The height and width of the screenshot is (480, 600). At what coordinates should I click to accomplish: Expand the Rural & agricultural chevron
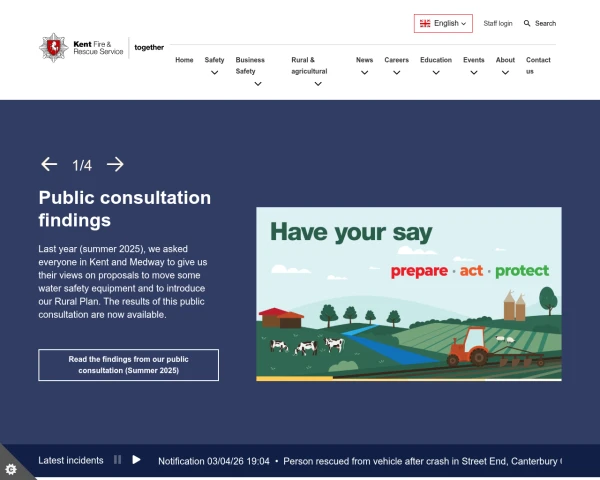[318, 84]
